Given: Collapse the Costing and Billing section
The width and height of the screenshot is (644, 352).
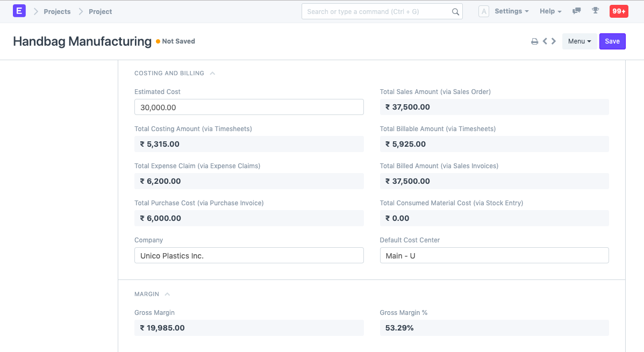Looking at the screenshot, I should pyautogui.click(x=212, y=73).
